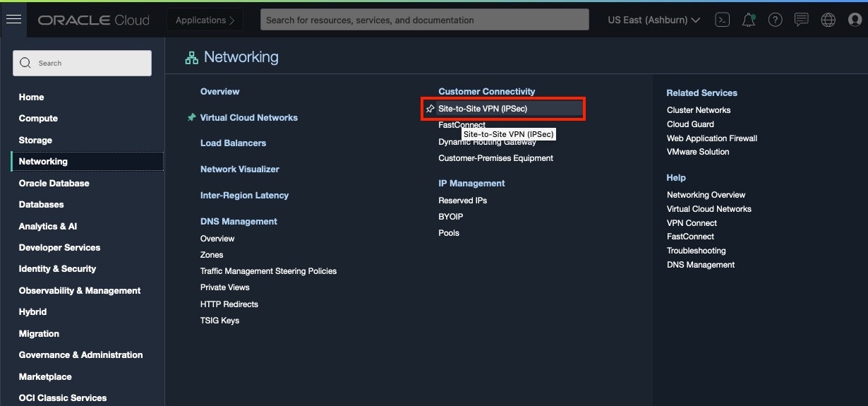
Task: Open the Web Application Firewall link
Action: click(x=712, y=138)
